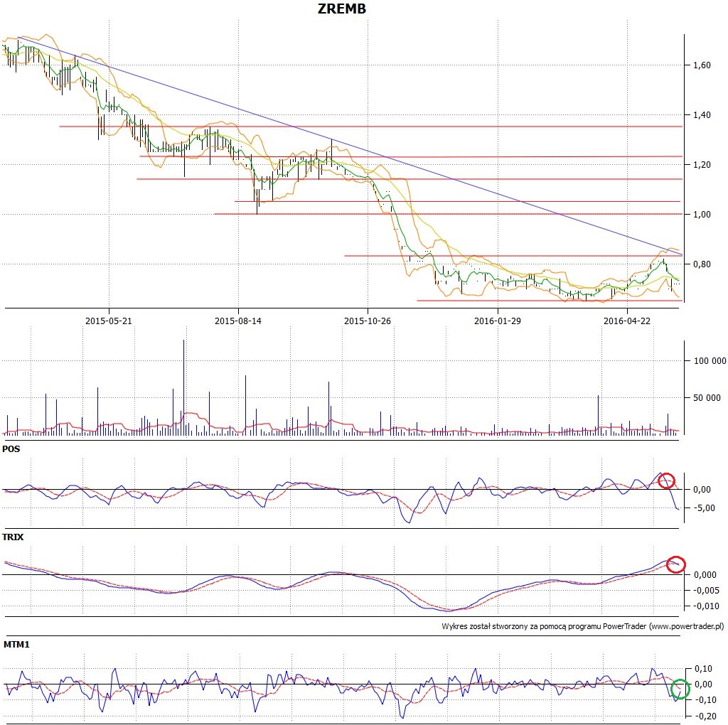Click the -5,00 POS axis value
Viewport: 728px width, 725px height.
pyautogui.click(x=705, y=507)
